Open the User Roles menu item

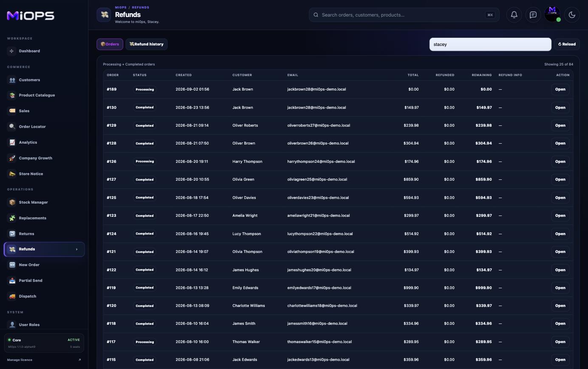[44, 325]
